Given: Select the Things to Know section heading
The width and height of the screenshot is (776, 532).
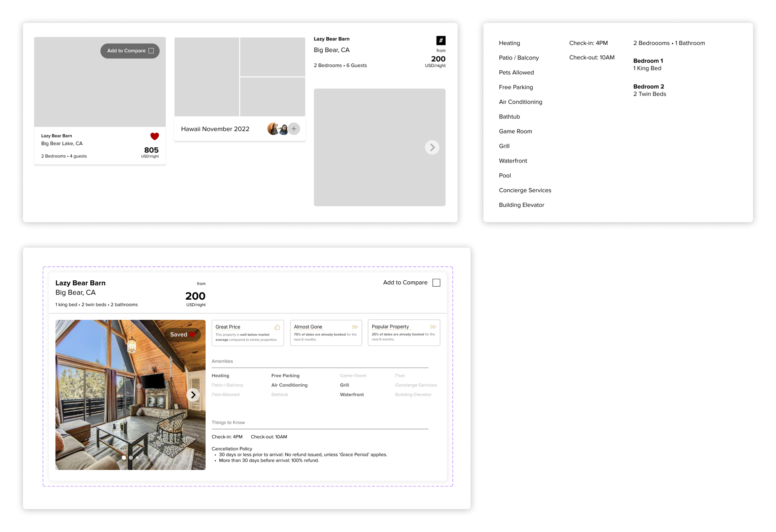Looking at the screenshot, I should (228, 422).
